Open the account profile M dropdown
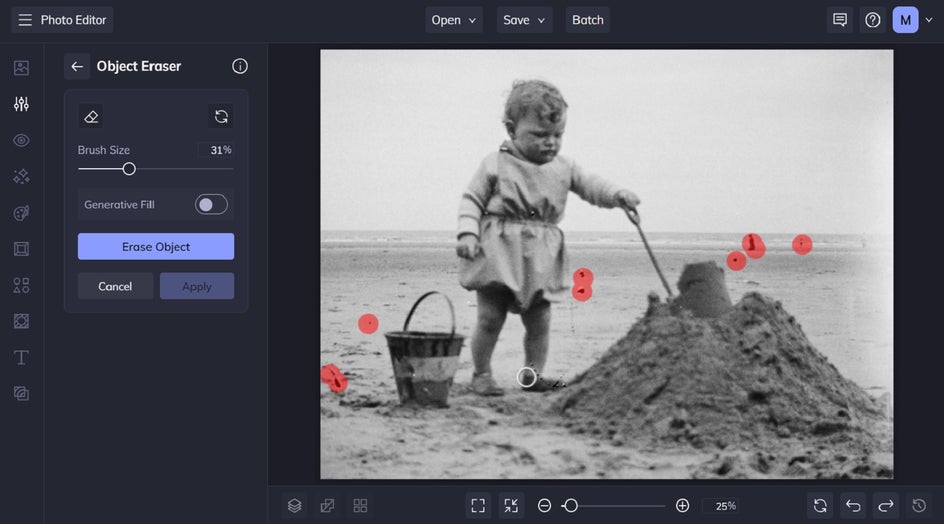Screen dimensions: 944x524 pos(913,20)
